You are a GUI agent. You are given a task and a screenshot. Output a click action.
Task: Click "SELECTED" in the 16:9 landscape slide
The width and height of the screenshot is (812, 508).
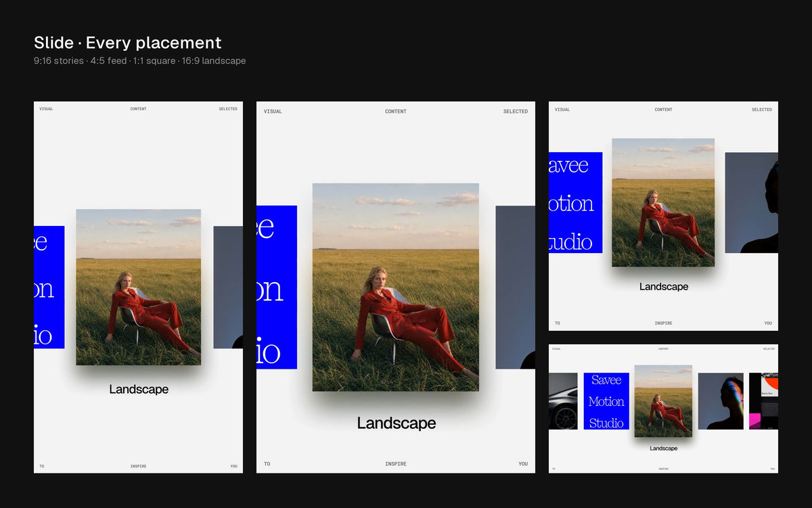769,349
